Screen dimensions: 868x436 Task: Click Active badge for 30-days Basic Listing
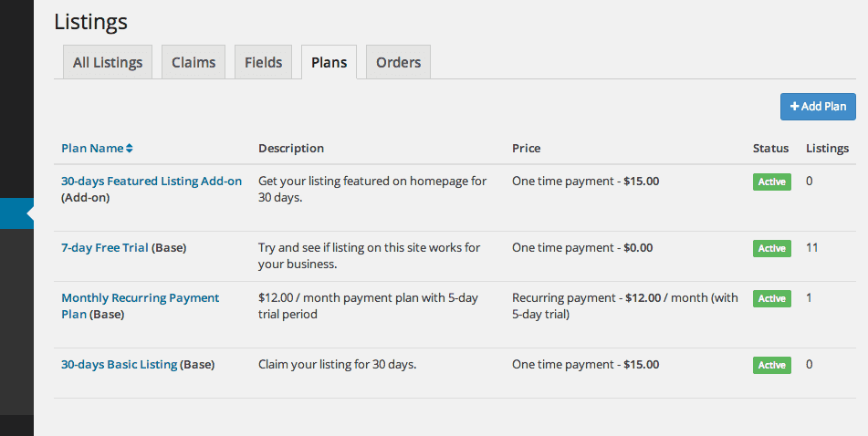click(771, 365)
